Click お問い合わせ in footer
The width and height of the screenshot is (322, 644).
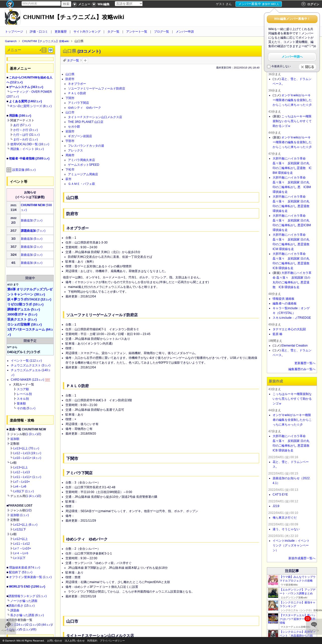click(54, 641)
